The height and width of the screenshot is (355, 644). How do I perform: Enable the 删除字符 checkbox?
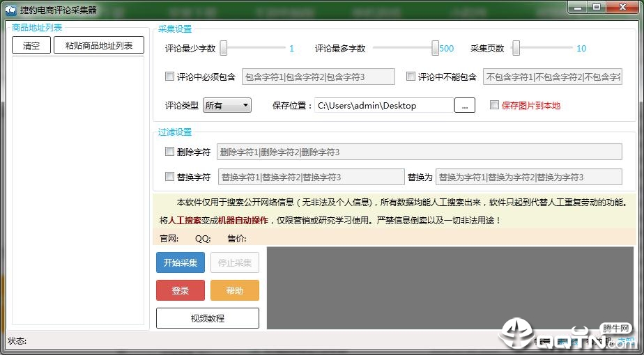169,152
